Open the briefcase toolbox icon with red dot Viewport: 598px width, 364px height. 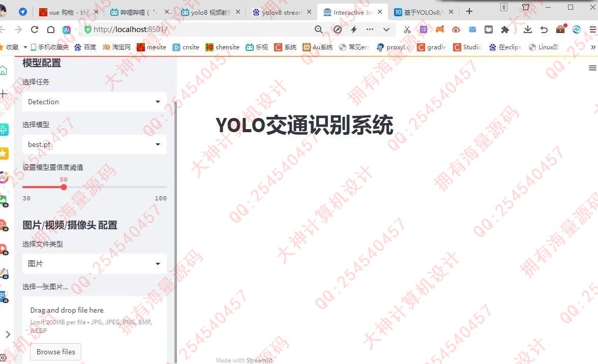(x=560, y=29)
